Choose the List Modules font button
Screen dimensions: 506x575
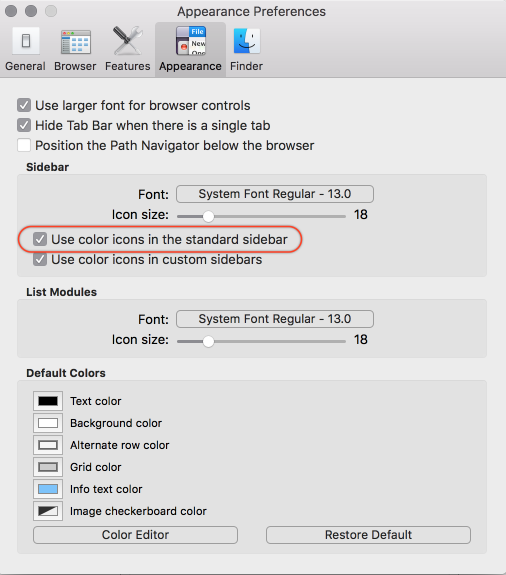tap(275, 319)
